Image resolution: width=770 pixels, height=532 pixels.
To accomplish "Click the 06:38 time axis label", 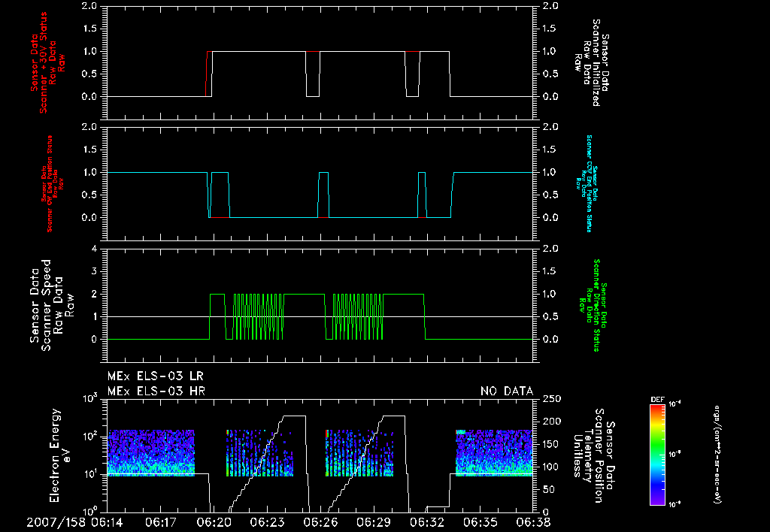I will pos(534,522).
